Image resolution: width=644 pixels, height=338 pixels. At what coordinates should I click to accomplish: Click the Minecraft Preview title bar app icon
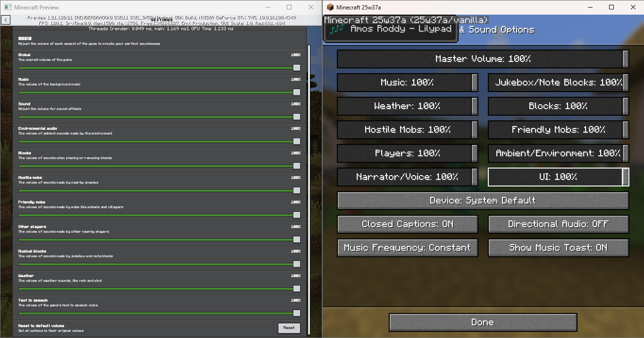[x=8, y=8]
